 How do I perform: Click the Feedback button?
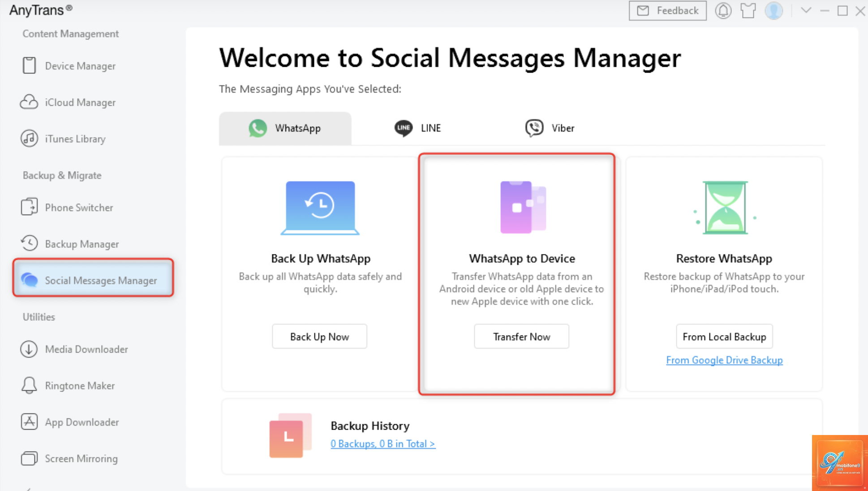click(x=667, y=10)
